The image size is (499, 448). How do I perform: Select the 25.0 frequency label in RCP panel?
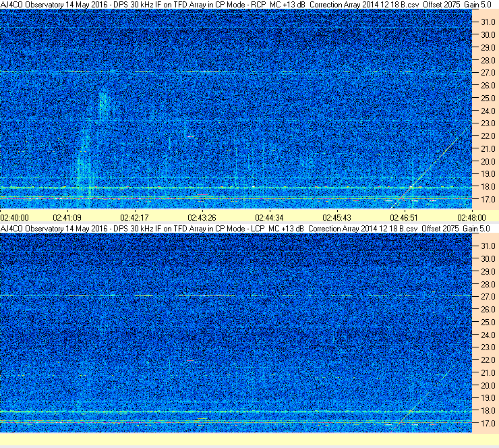pos(488,99)
